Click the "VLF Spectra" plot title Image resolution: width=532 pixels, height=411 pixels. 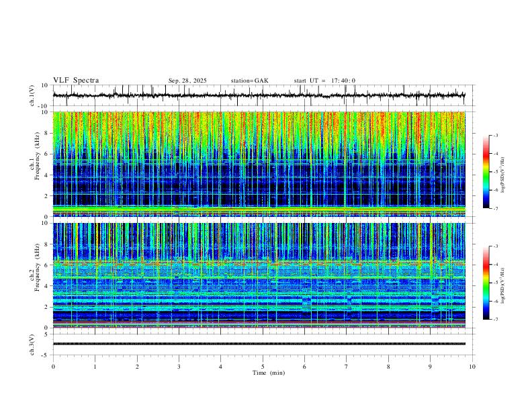click(x=76, y=81)
